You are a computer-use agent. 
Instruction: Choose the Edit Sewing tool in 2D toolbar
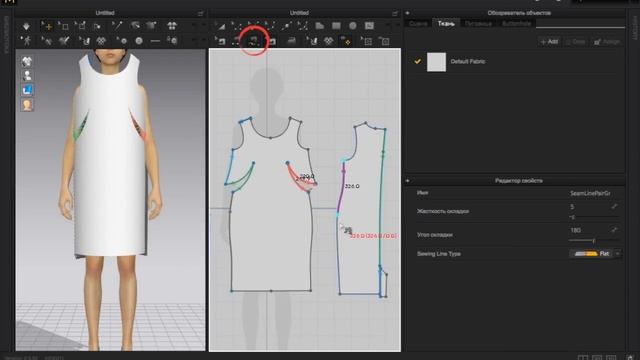(x=221, y=41)
